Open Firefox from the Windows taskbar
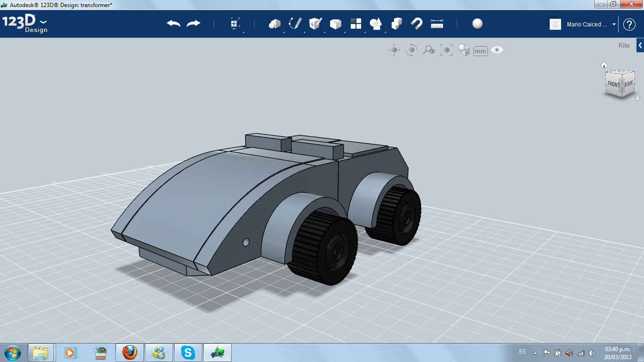Image resolution: width=644 pixels, height=362 pixels. (130, 352)
